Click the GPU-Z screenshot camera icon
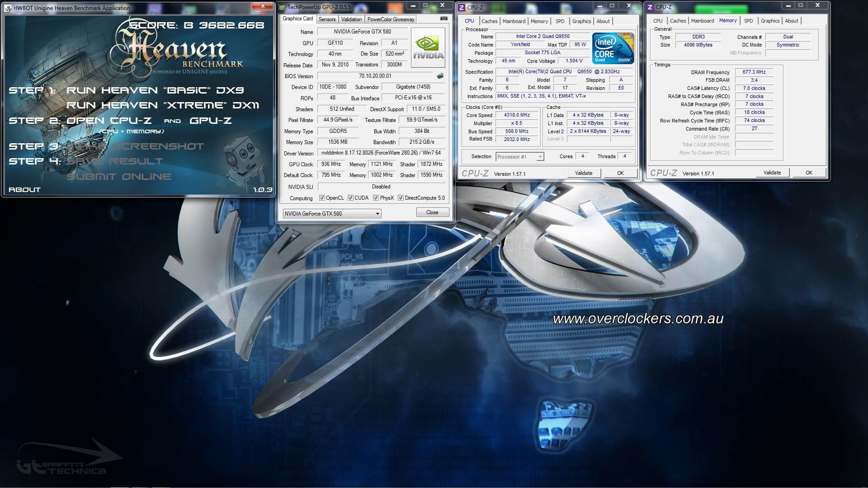Image resolution: width=868 pixels, height=488 pixels. click(443, 19)
